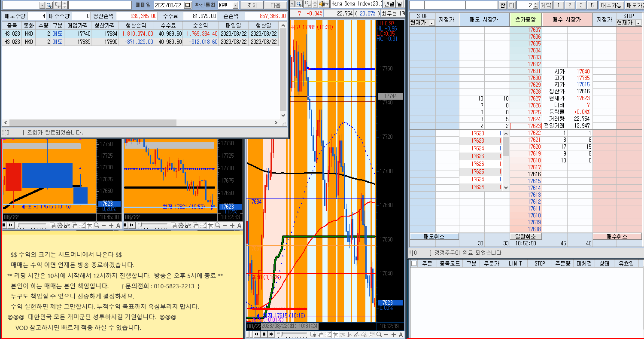Click fast-forward in the 10:45:00 chart toolbar
644x339 pixels.
[x=11, y=226]
